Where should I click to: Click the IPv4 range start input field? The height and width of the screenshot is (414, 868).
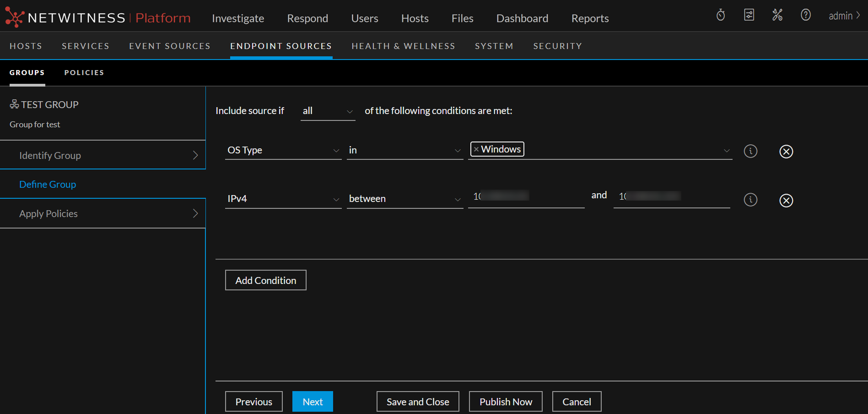tap(526, 197)
